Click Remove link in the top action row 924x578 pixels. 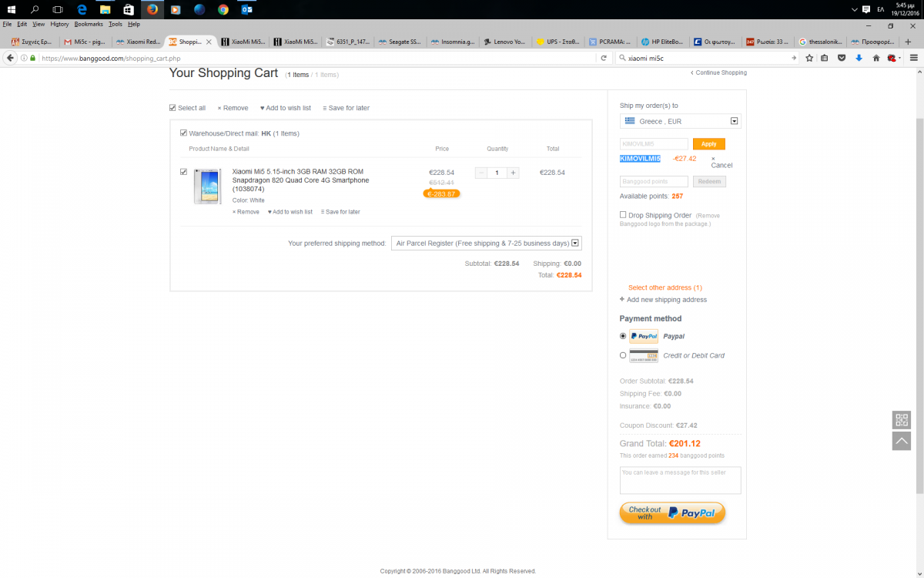[x=233, y=108]
